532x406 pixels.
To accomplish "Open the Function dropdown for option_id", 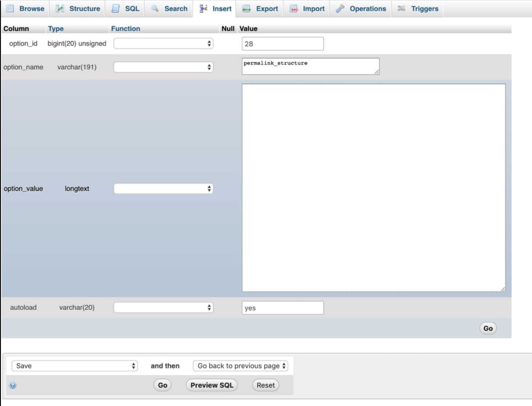I will tap(164, 42).
